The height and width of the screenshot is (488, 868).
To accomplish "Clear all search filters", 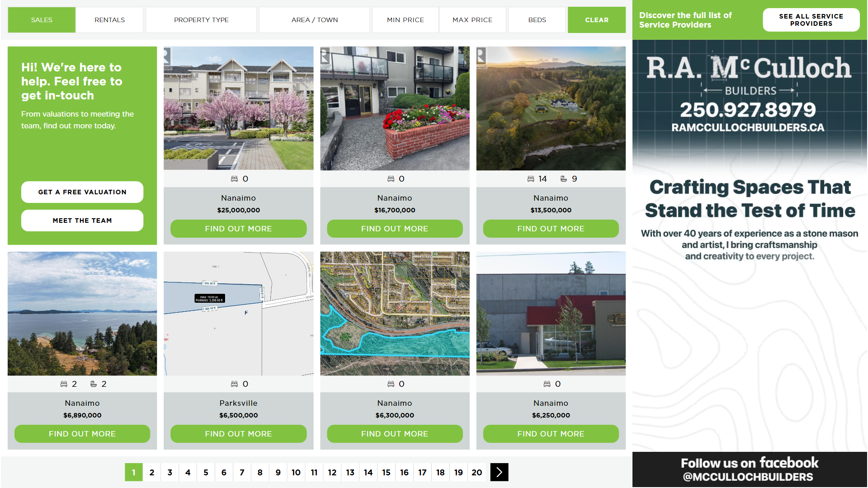I will [596, 20].
